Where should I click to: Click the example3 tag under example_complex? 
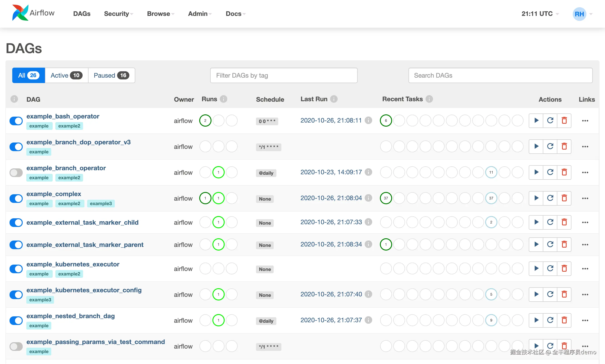(101, 203)
